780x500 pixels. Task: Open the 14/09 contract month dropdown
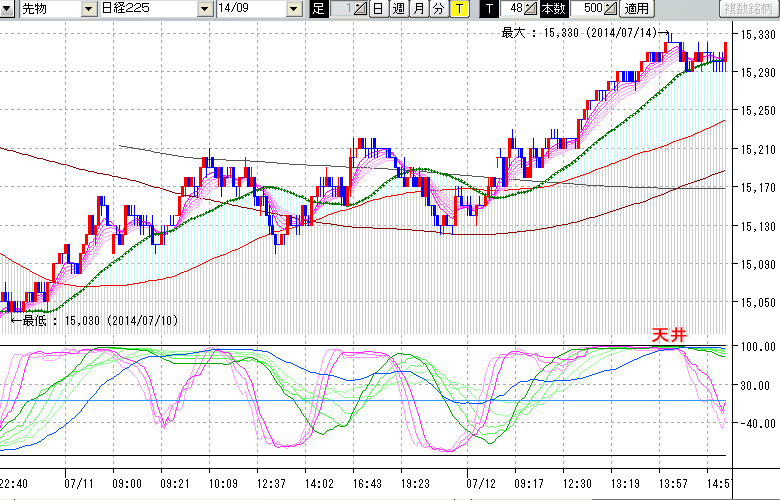point(293,9)
